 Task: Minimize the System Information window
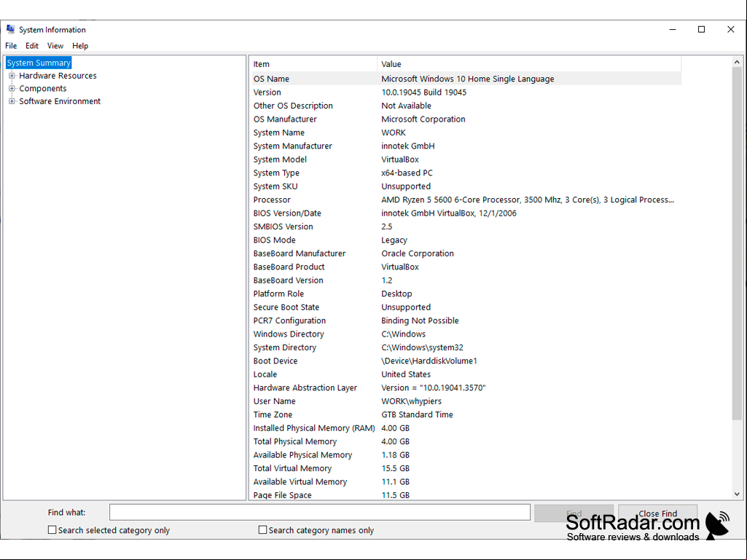click(672, 30)
